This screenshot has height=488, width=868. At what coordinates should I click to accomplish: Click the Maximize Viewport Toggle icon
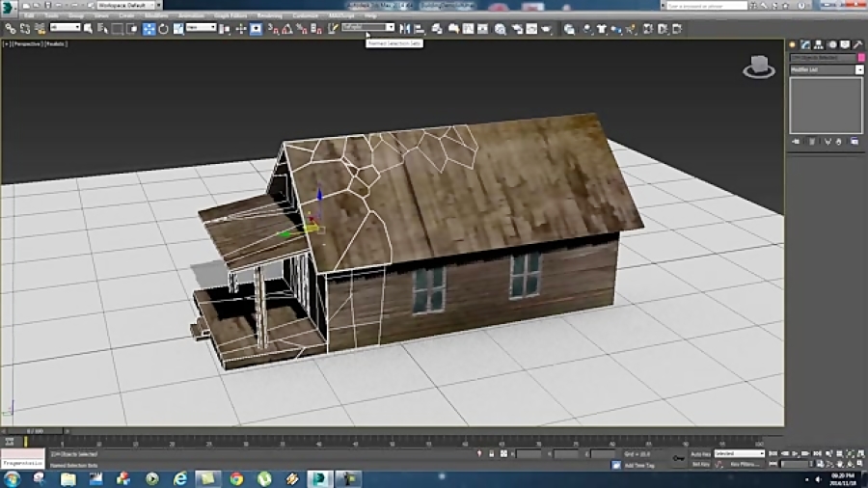(x=860, y=464)
